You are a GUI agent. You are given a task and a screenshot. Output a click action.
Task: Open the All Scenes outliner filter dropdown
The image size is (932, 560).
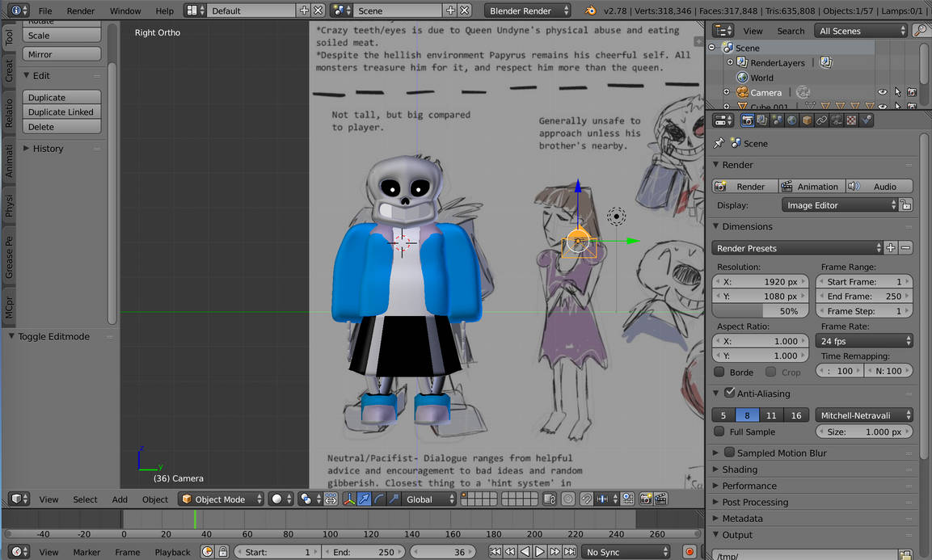pos(861,31)
